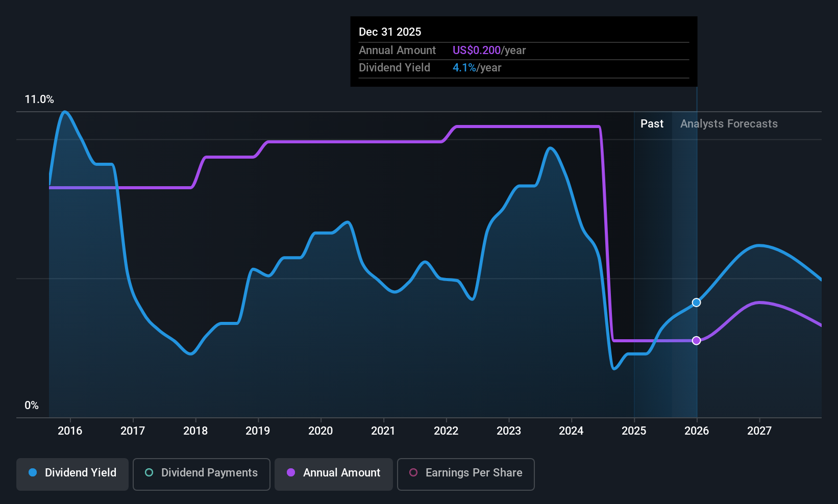Click the 2025 year axis label
Image resolution: width=838 pixels, height=504 pixels.
[634, 431]
